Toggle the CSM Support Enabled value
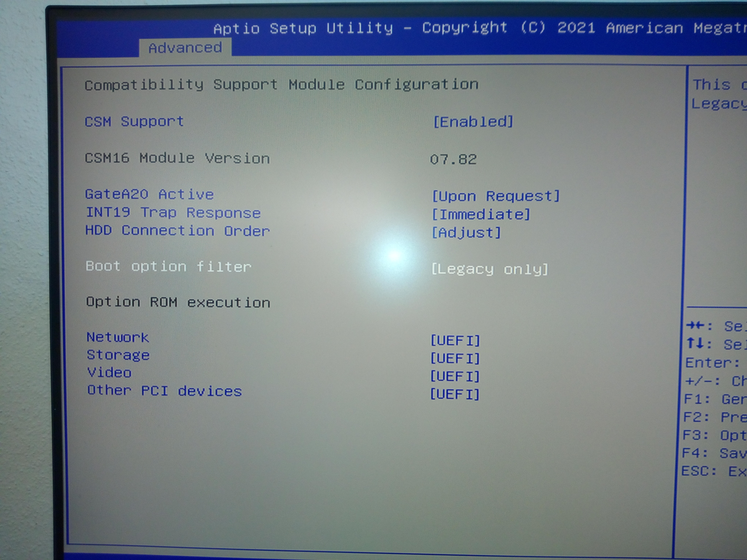Viewport: 747px width, 560px height. pos(473,122)
